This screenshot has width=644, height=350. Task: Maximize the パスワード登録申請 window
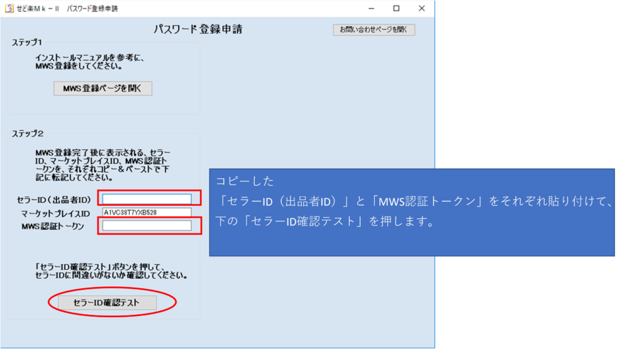[x=396, y=8]
